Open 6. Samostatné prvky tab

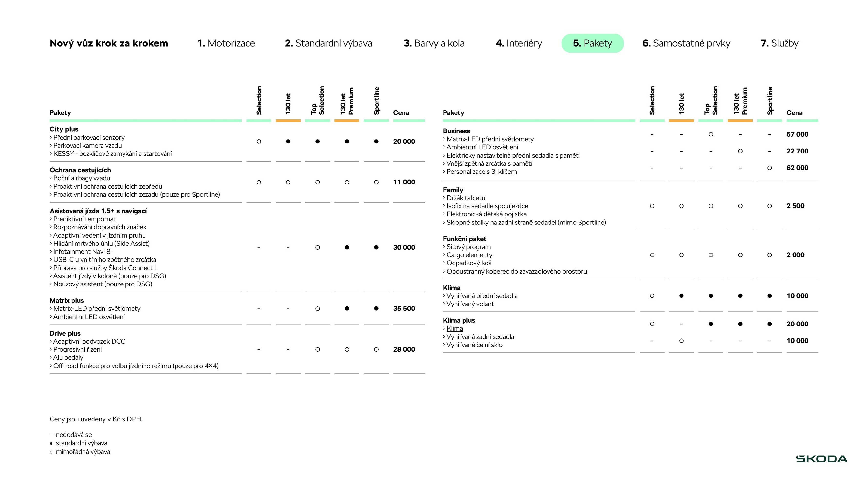click(x=686, y=43)
